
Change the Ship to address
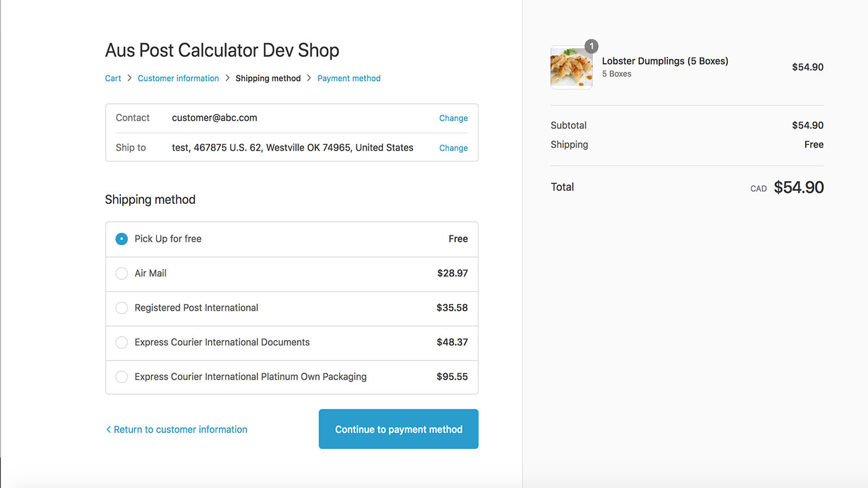point(453,148)
